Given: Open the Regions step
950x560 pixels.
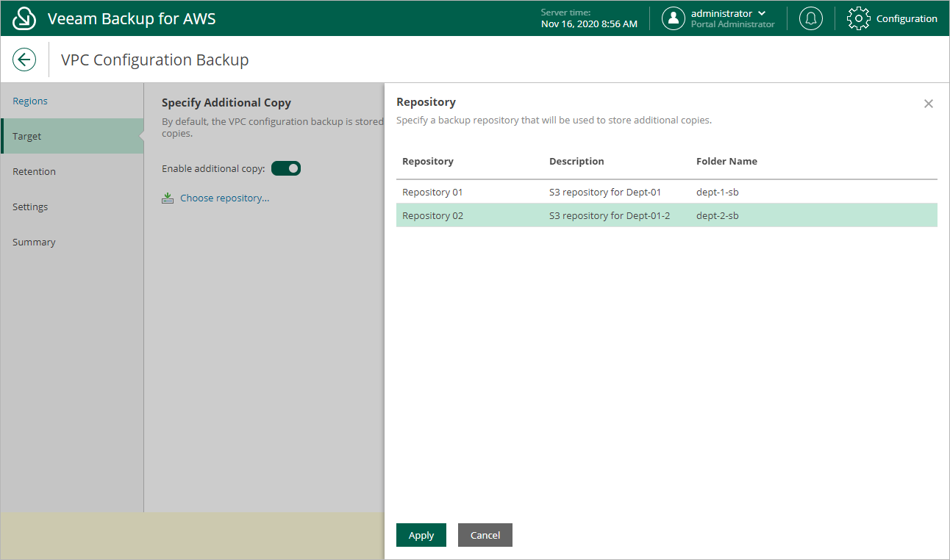Looking at the screenshot, I should [x=30, y=101].
